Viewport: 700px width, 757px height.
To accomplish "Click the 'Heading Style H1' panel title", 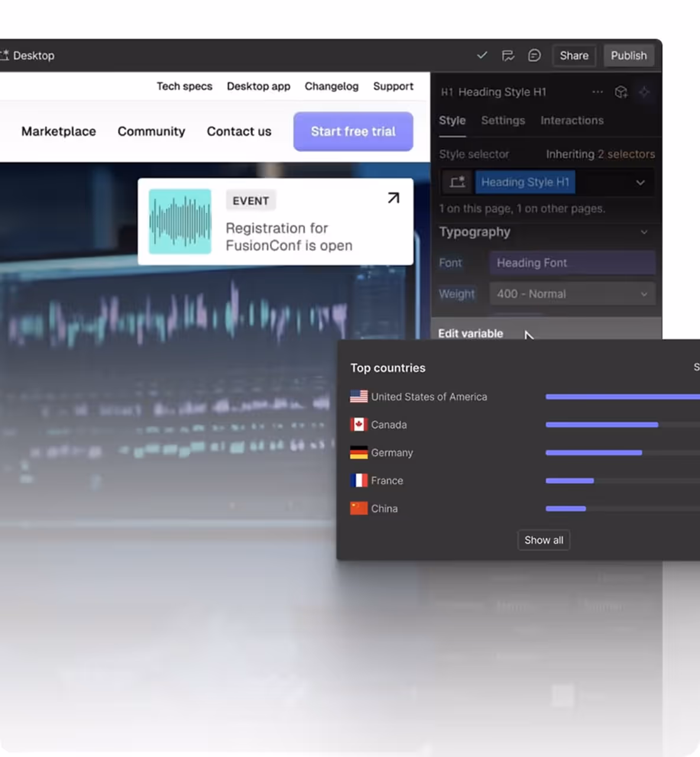I will (x=503, y=92).
